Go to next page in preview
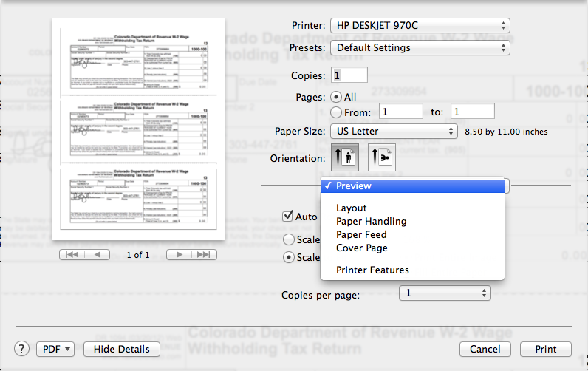The width and height of the screenshot is (588, 371). point(179,255)
